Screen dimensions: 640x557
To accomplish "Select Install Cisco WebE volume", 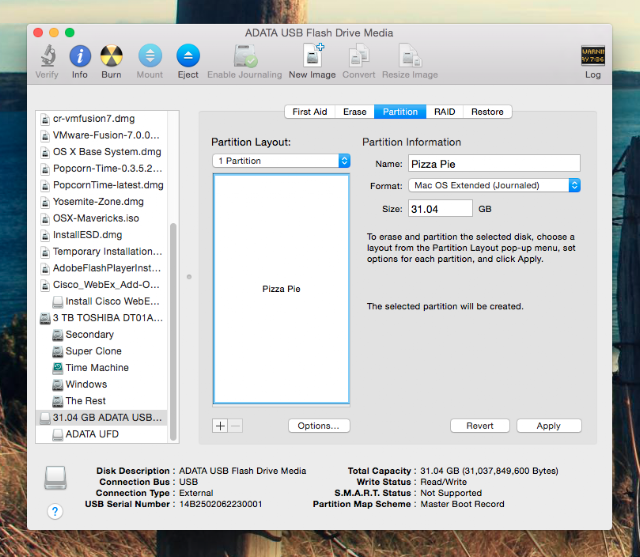I will [x=102, y=301].
